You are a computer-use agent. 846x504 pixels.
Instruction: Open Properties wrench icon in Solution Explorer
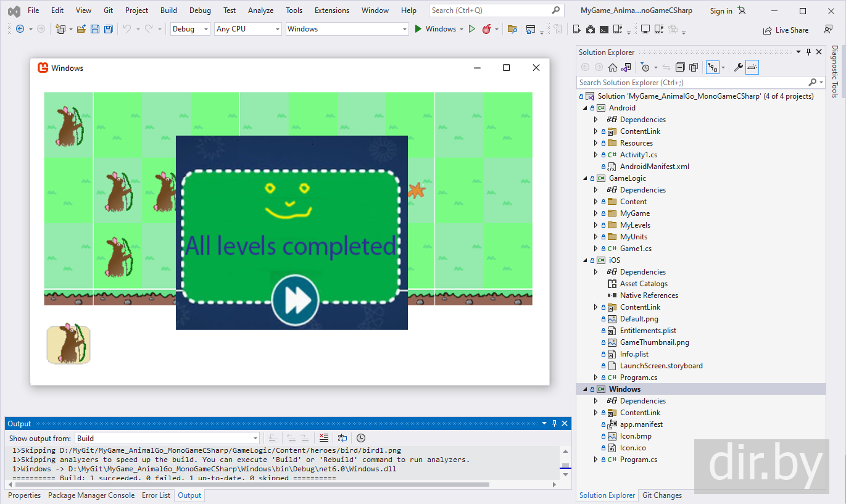click(738, 67)
